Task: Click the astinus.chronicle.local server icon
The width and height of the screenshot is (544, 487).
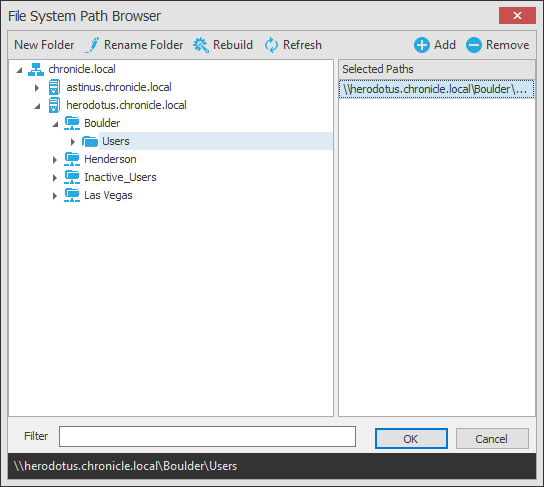Action: pyautogui.click(x=54, y=87)
